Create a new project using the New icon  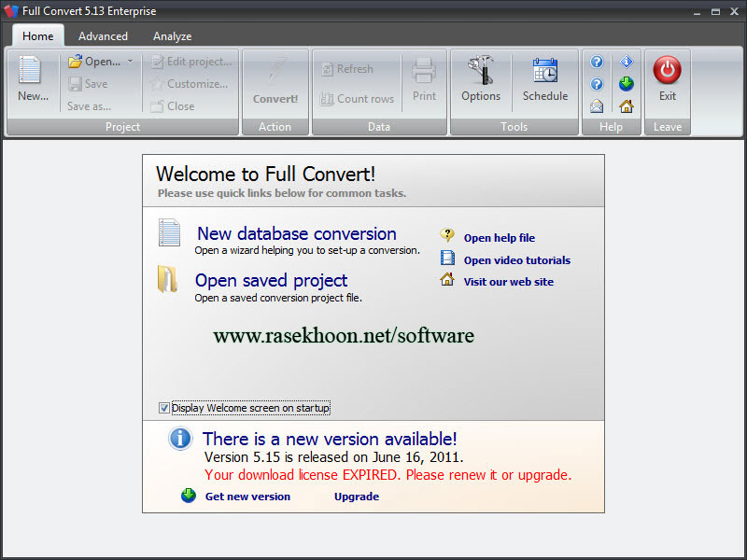point(28,79)
